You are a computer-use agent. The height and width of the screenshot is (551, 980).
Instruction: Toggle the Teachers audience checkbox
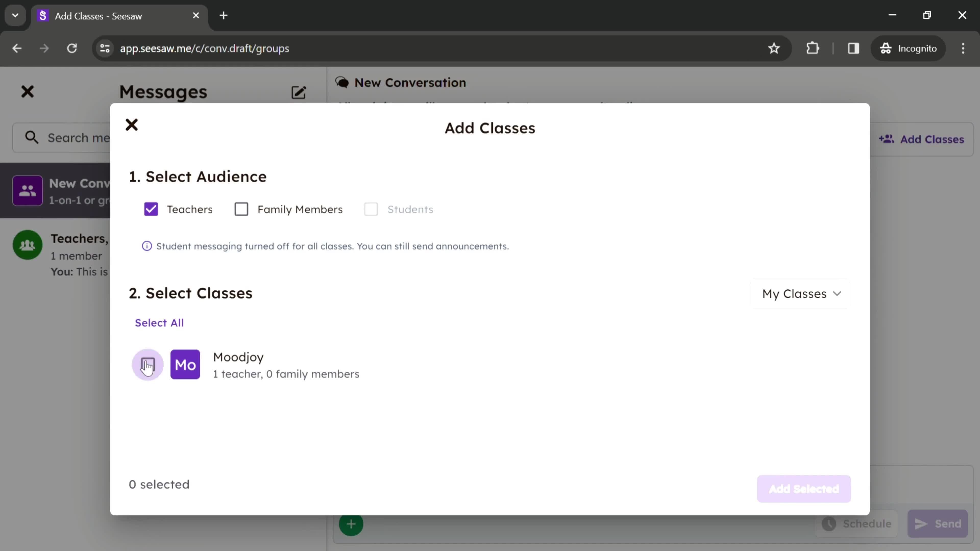pyautogui.click(x=151, y=209)
